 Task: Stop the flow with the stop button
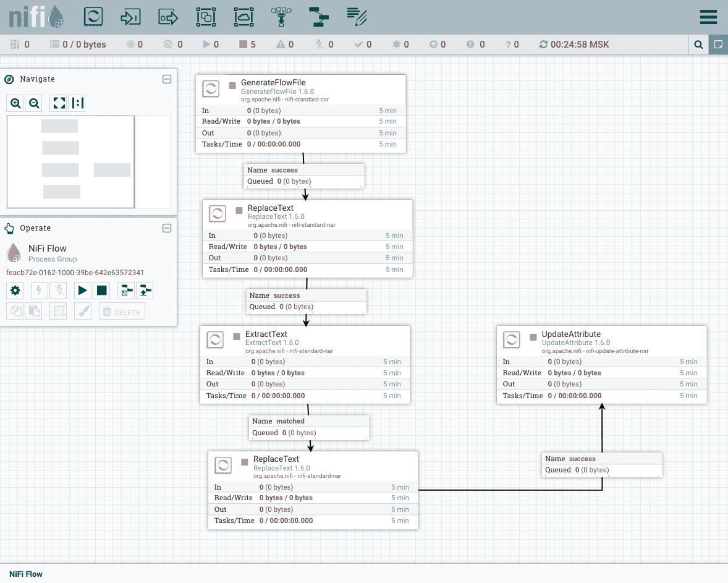102,291
